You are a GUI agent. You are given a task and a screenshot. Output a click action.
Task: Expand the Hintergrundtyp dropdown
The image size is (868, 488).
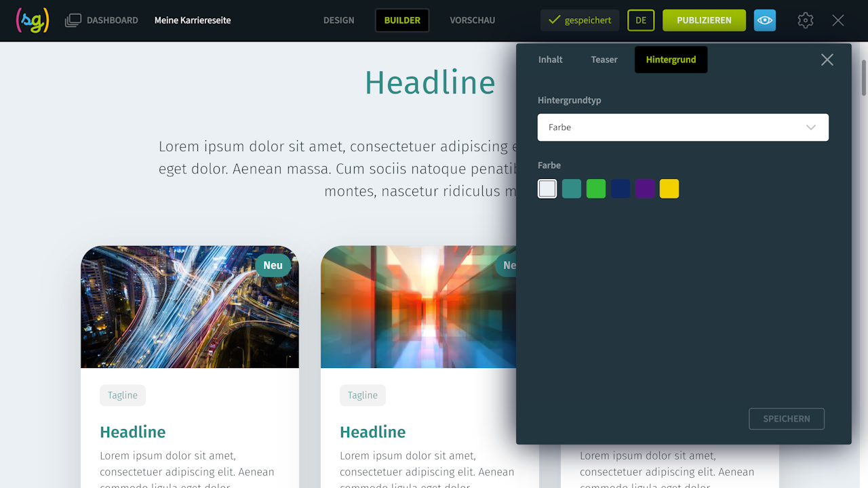pyautogui.click(x=683, y=127)
